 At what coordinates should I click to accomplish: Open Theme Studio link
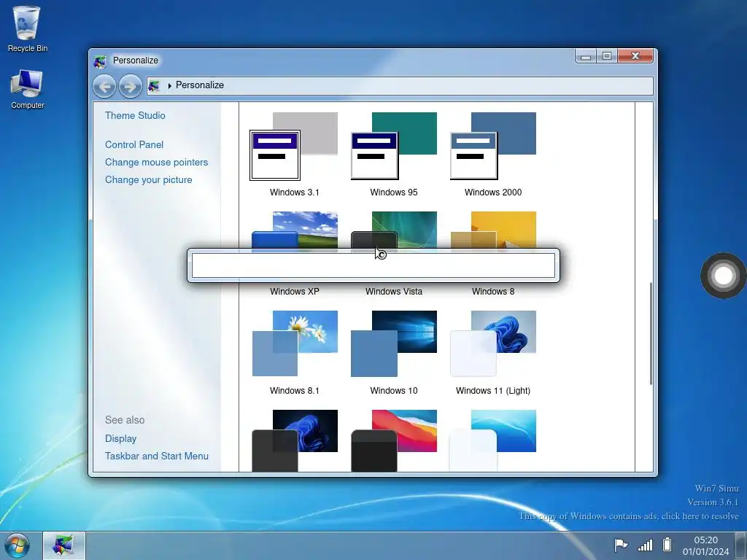click(x=135, y=116)
